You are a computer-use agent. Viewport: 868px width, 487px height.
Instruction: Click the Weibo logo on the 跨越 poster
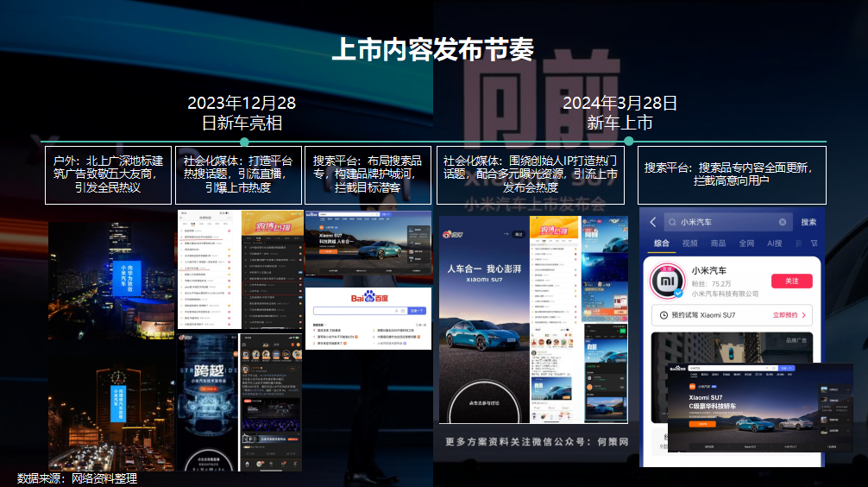186,337
